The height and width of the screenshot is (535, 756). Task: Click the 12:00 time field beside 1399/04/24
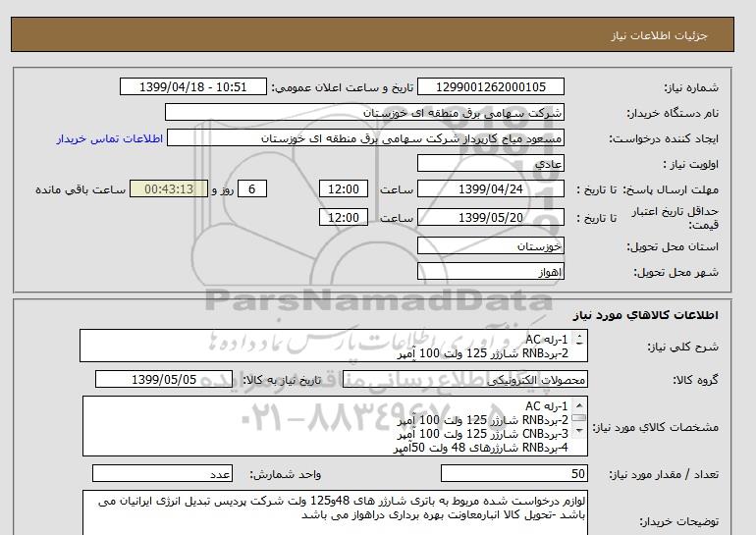pyautogui.click(x=344, y=188)
